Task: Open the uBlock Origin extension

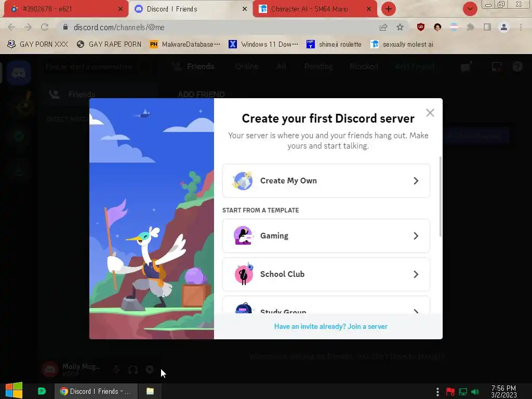Action: click(x=421, y=27)
